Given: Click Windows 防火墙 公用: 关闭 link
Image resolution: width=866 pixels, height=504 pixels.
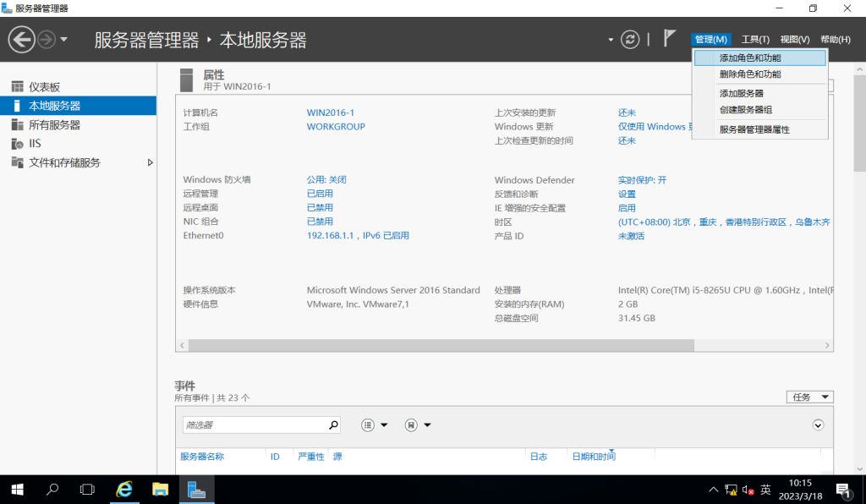Looking at the screenshot, I should point(326,179).
